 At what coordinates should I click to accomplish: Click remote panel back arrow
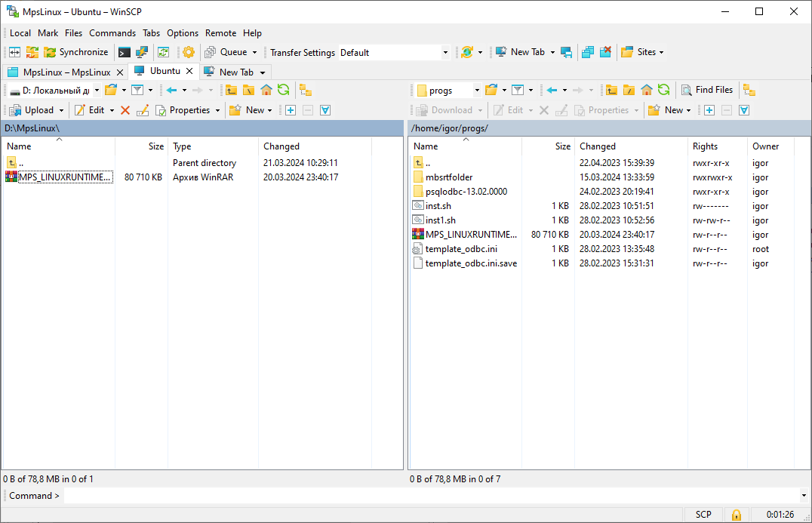552,90
